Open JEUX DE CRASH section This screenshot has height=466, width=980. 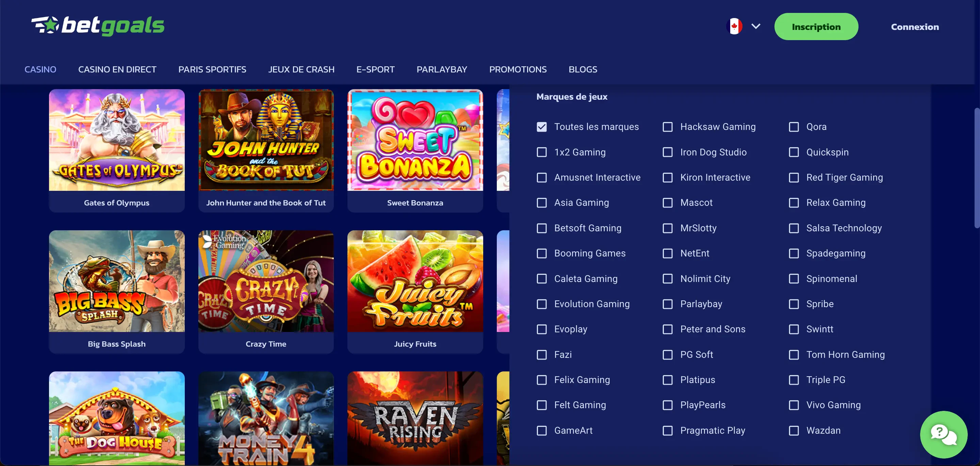(301, 69)
